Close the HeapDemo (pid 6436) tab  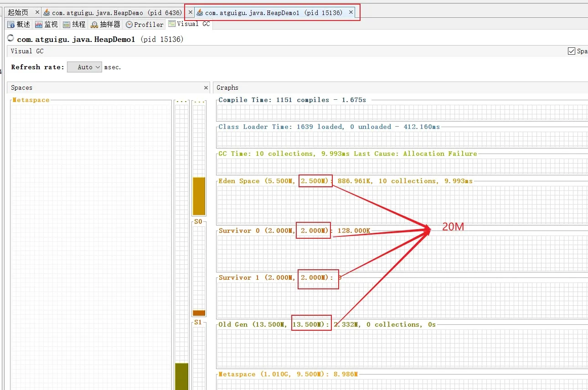191,12
